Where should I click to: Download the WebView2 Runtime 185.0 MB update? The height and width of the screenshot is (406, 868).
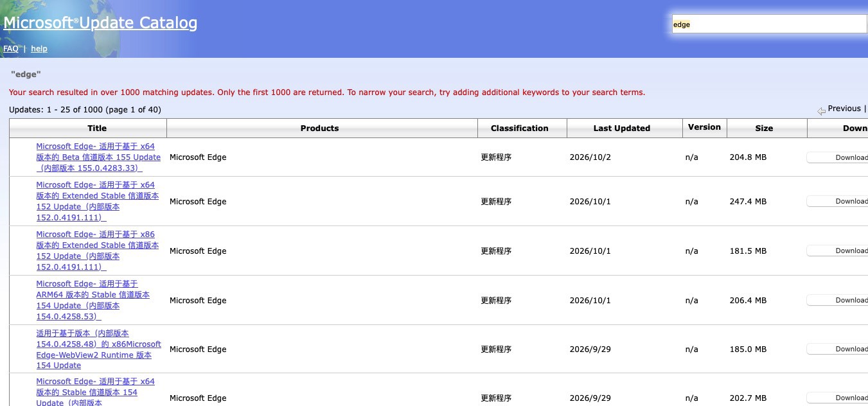pos(837,349)
